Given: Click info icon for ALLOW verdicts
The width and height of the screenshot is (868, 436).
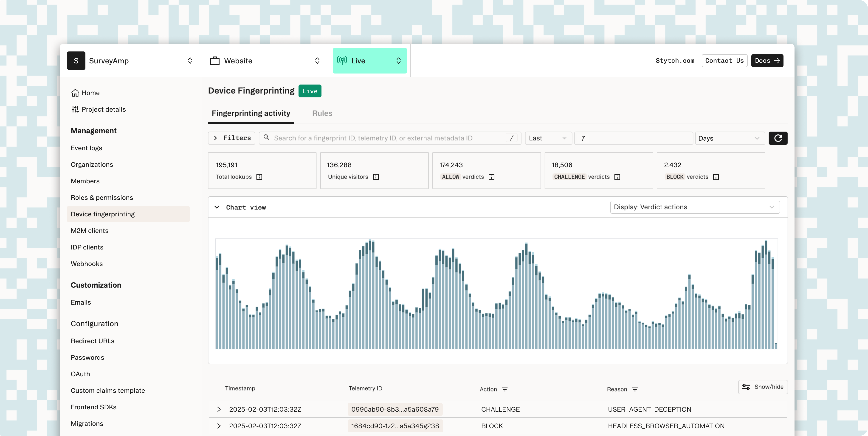Looking at the screenshot, I should (x=491, y=177).
